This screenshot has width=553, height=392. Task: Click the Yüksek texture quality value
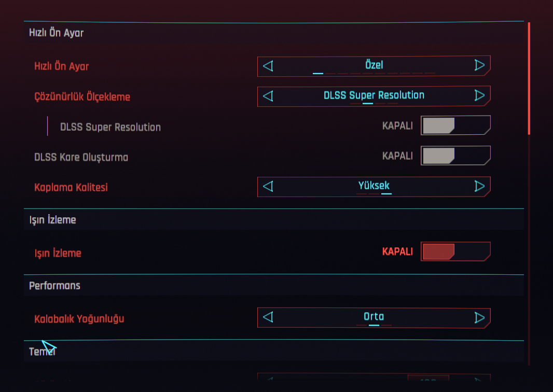coord(374,186)
